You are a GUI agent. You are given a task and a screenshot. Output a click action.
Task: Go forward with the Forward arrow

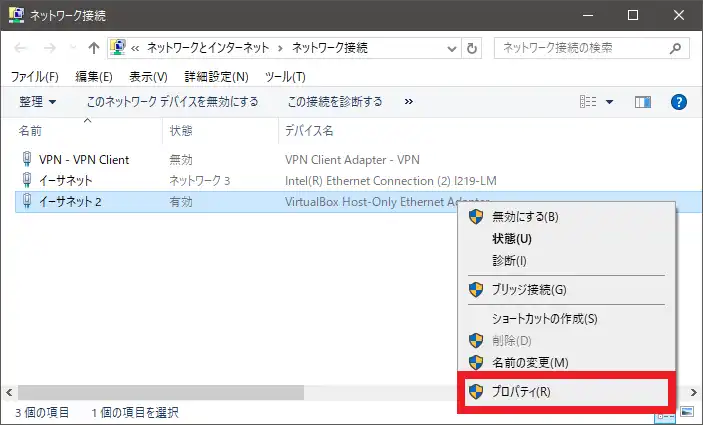point(50,48)
